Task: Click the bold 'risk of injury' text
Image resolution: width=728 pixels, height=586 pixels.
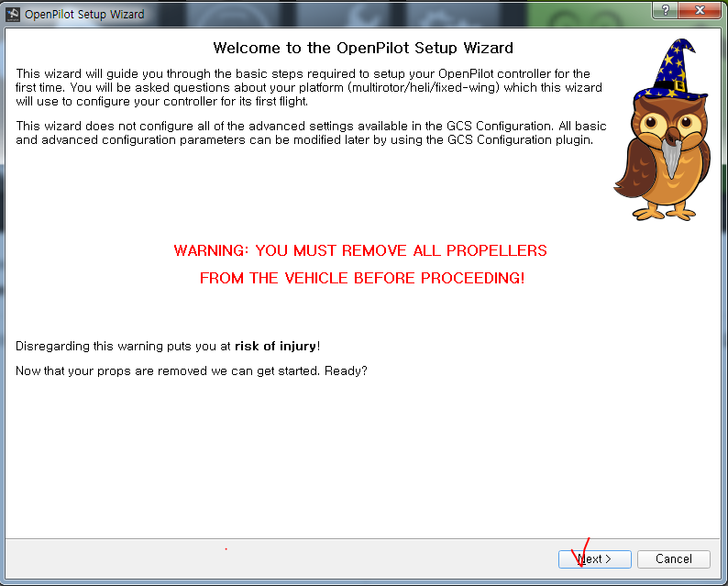Action: click(x=276, y=347)
